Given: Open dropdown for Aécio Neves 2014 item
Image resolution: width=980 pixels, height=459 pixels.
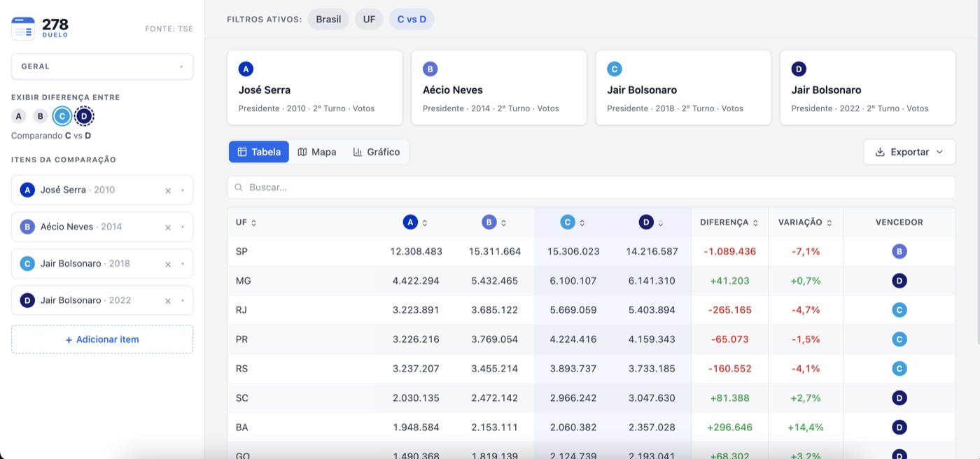Looking at the screenshot, I should [x=182, y=227].
